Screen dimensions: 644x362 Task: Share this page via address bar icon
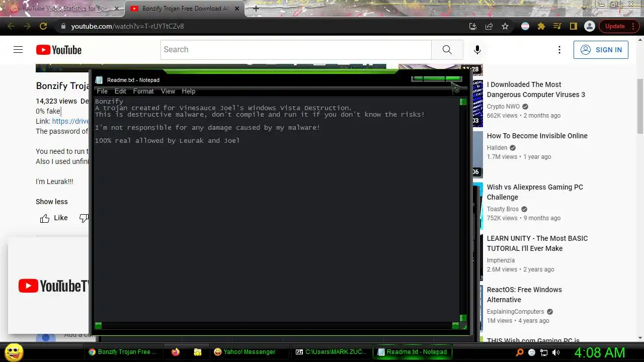point(489,26)
